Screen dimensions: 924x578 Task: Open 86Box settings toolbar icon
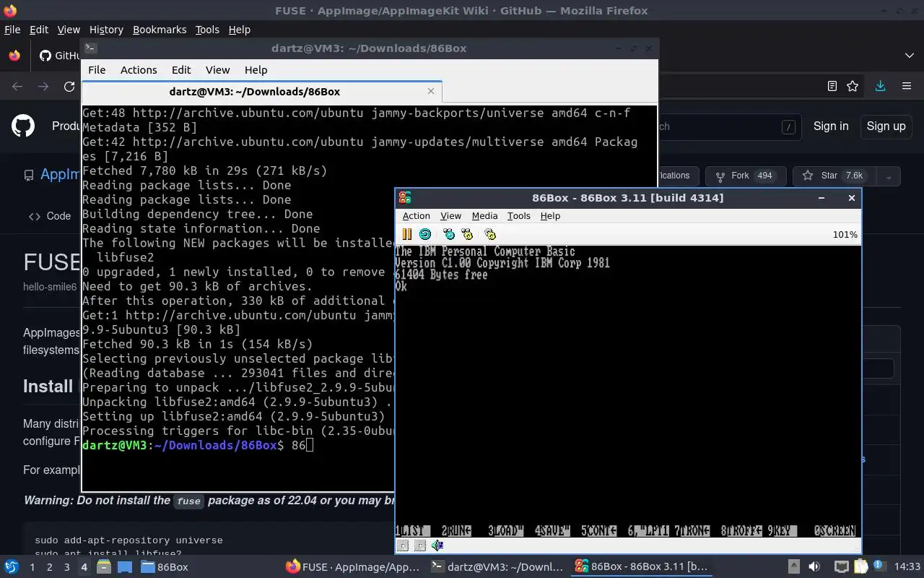[x=490, y=234]
